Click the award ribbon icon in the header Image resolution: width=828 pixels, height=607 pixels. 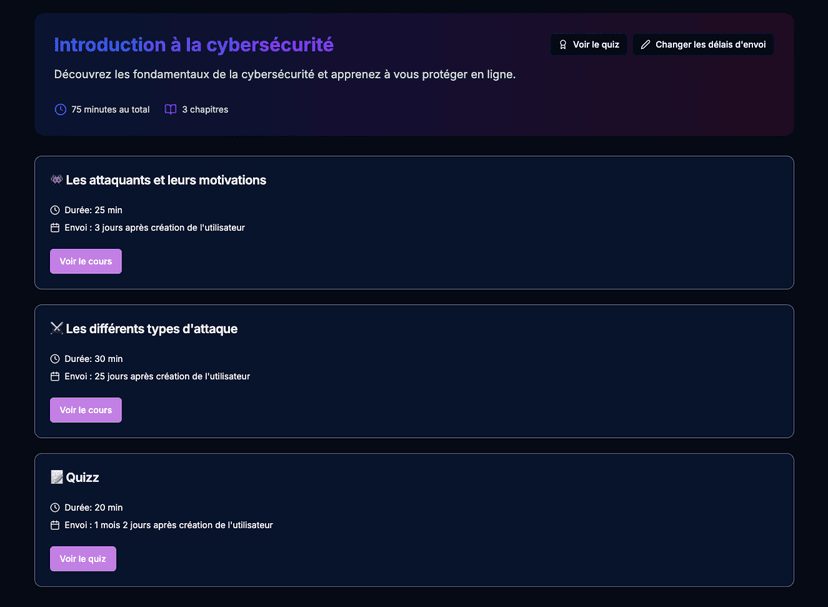coord(563,45)
